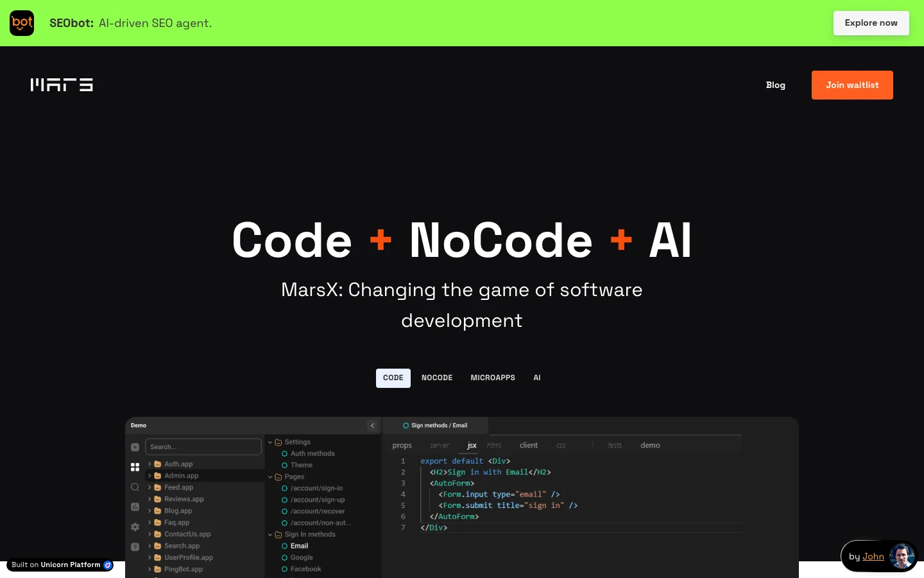Viewport: 924px width, 578px height.
Task: Focus the Search field in demo panel
Action: 203,447
